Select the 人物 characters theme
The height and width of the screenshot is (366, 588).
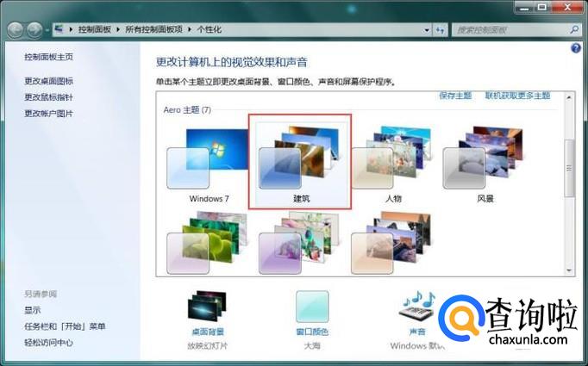pyautogui.click(x=392, y=164)
